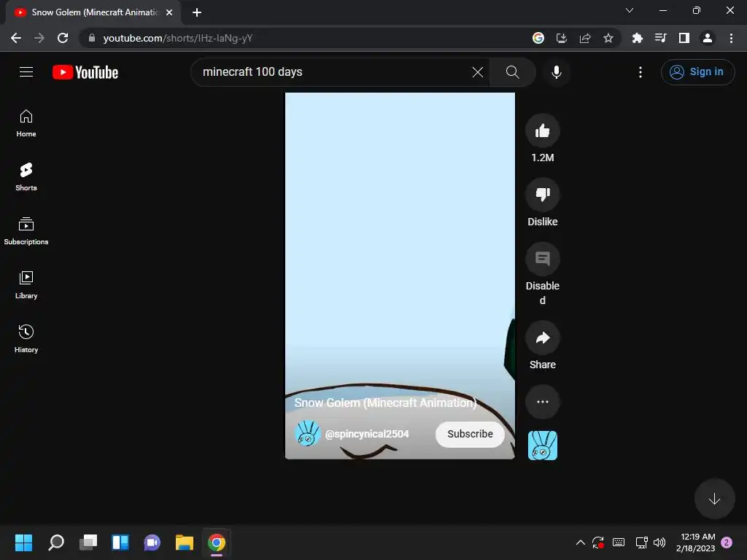Toggle Chrome side panel
Screen dimensions: 747x560
pos(684,38)
